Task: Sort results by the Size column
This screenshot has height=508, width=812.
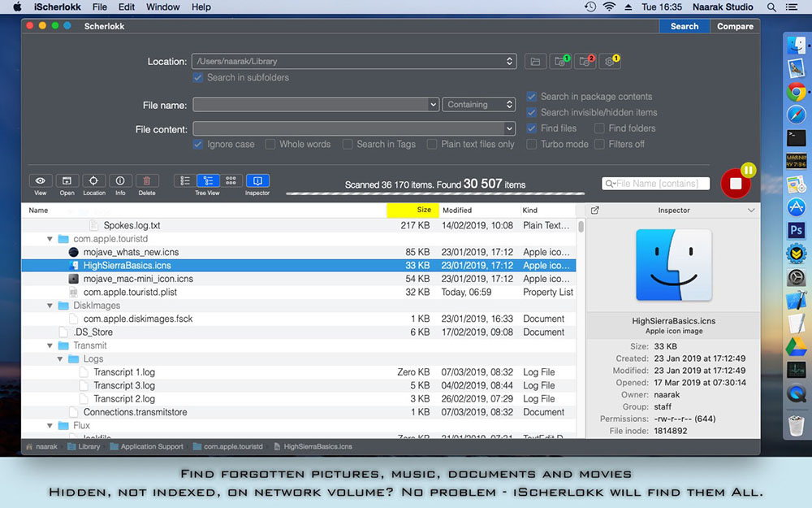Action: point(412,210)
